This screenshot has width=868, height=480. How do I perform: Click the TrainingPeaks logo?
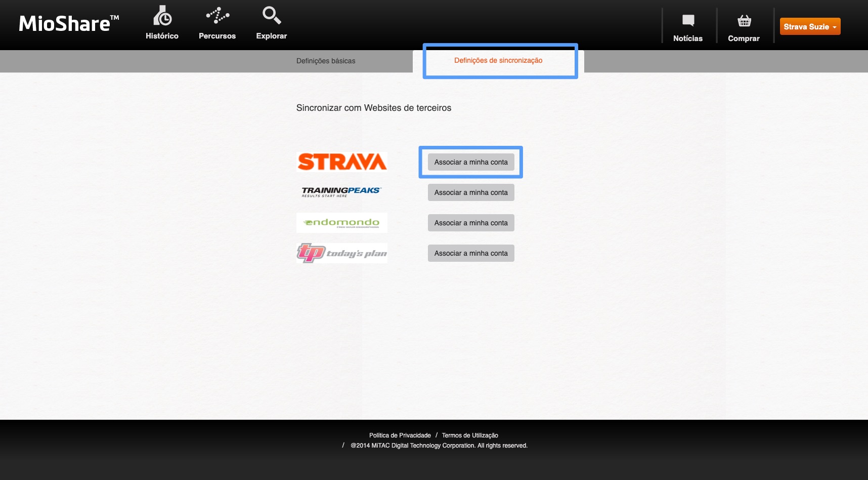pos(342,192)
